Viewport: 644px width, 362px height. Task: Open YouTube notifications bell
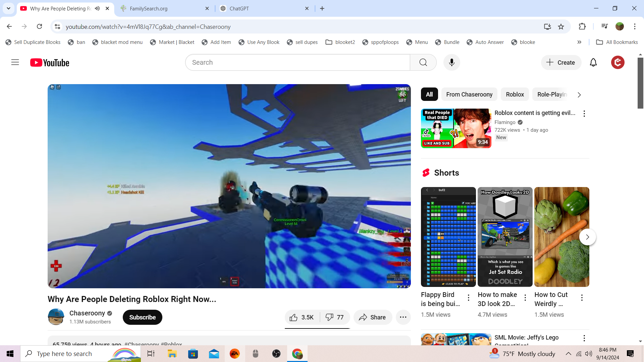tap(593, 62)
